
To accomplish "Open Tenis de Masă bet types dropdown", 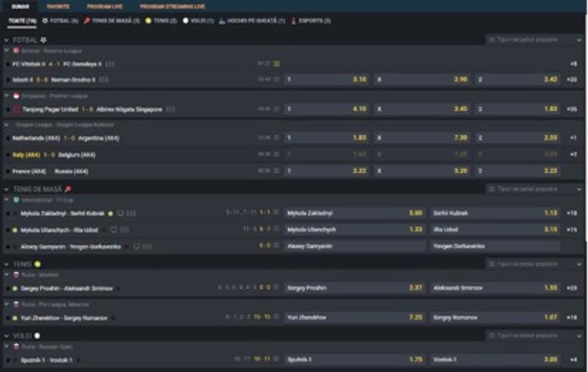I will pos(534,189).
